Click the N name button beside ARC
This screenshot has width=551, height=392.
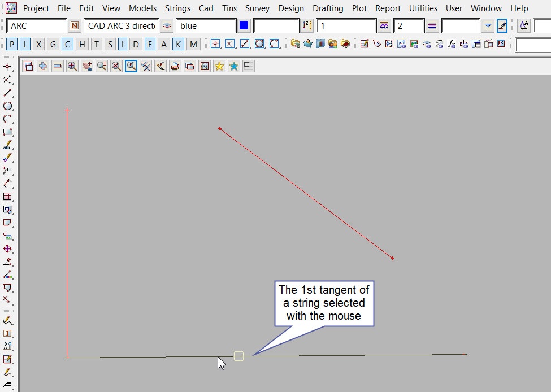pyautogui.click(x=75, y=26)
